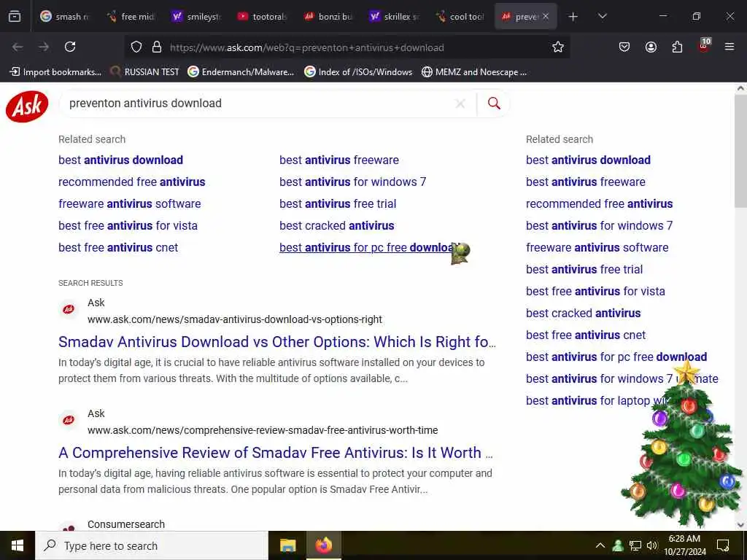Open left related search freeware antivirus software
747x560 pixels.
tap(130, 204)
